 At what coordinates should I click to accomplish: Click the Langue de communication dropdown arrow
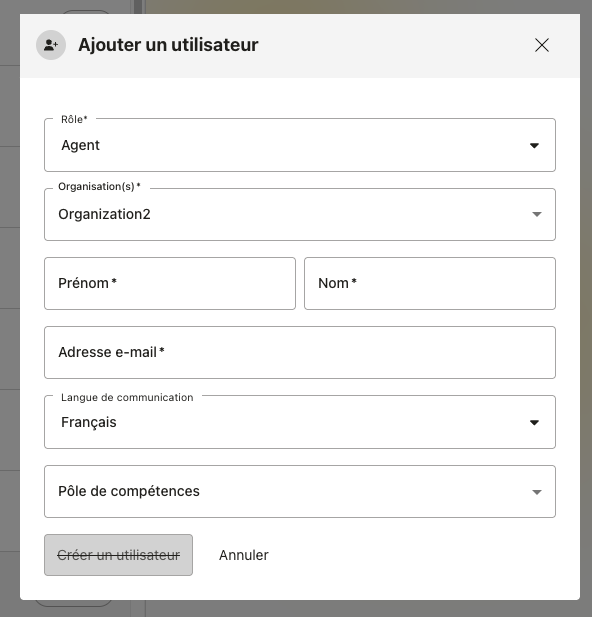tap(534, 423)
